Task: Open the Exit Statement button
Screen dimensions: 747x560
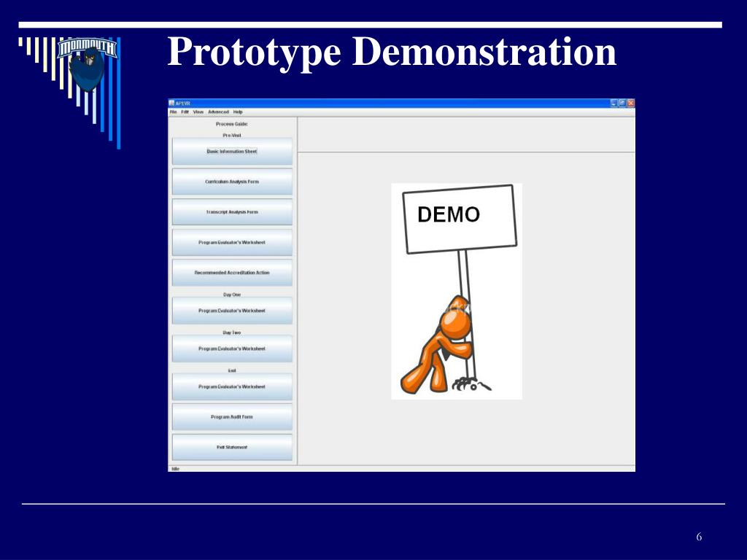Action: click(x=232, y=448)
